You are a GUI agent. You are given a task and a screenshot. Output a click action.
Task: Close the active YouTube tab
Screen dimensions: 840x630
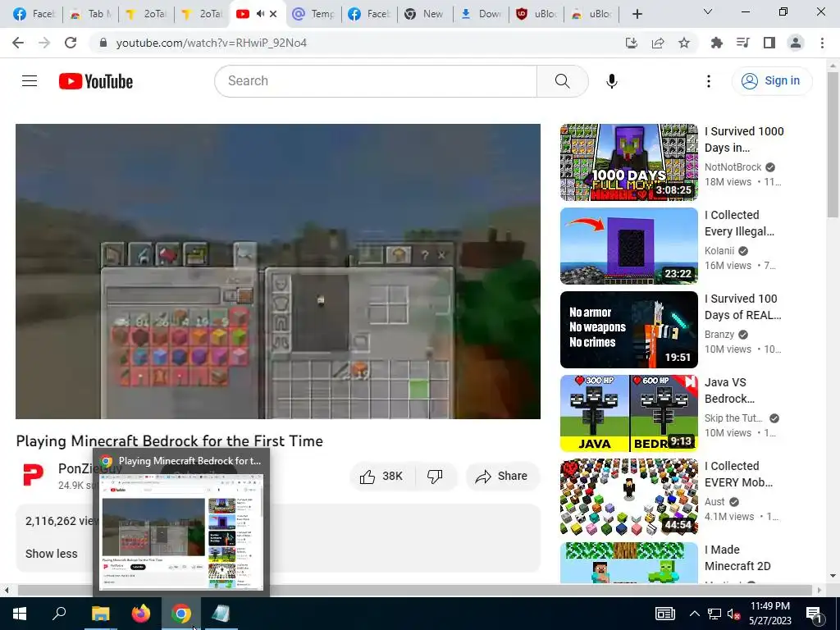(273, 14)
